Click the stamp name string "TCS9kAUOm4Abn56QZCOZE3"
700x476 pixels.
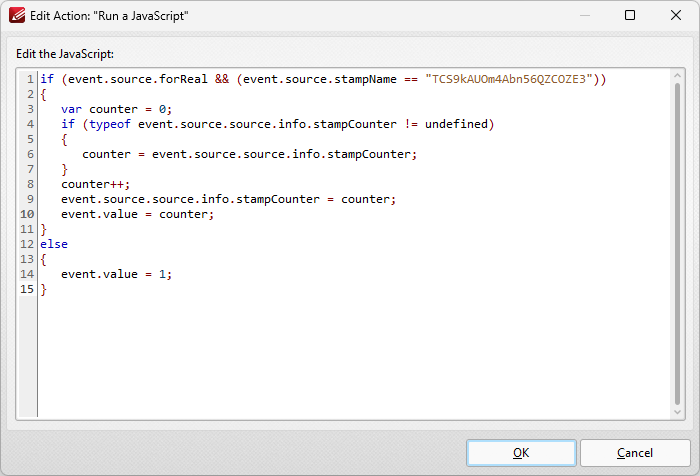tap(509, 79)
